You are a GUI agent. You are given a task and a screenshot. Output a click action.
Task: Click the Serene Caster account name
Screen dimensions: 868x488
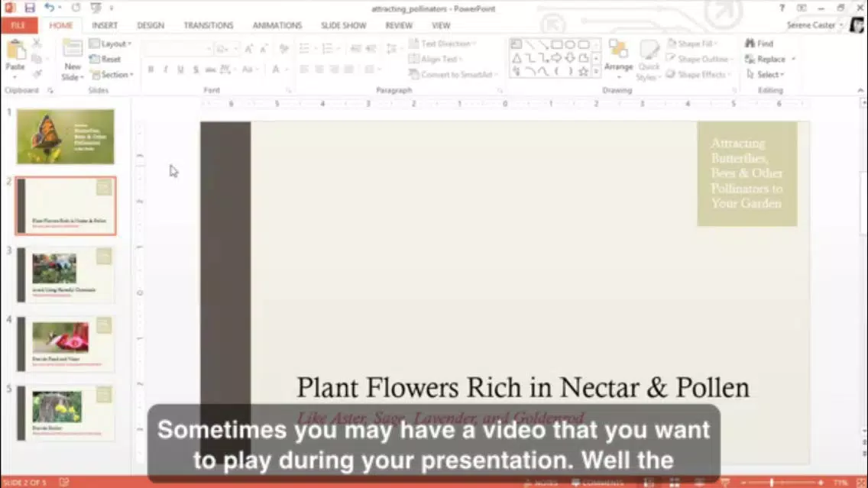(x=811, y=25)
